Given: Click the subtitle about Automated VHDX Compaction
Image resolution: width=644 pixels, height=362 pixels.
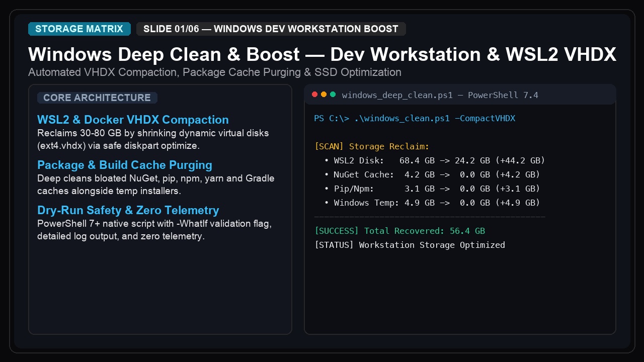Looking at the screenshot, I should point(215,72).
